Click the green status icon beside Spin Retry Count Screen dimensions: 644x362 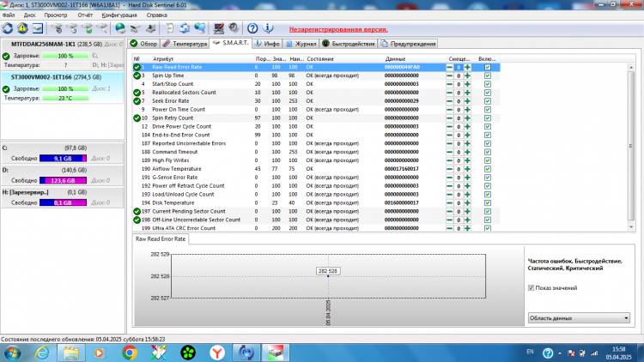[x=137, y=118]
